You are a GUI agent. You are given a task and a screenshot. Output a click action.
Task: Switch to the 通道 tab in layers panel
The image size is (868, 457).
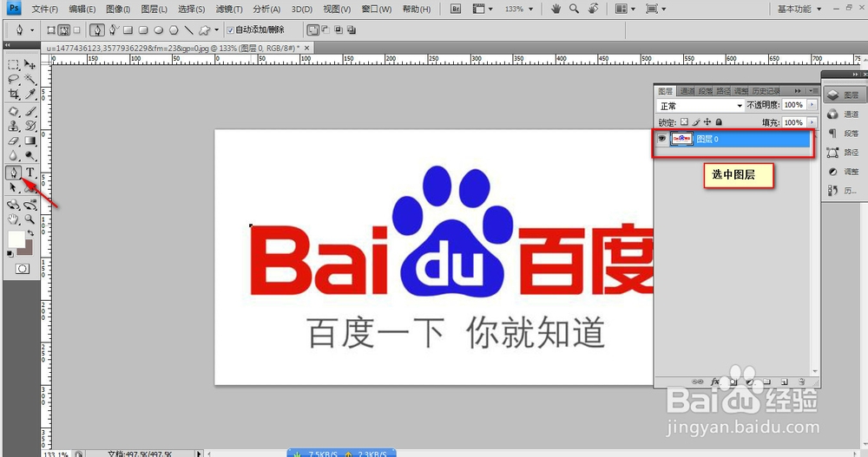(687, 91)
